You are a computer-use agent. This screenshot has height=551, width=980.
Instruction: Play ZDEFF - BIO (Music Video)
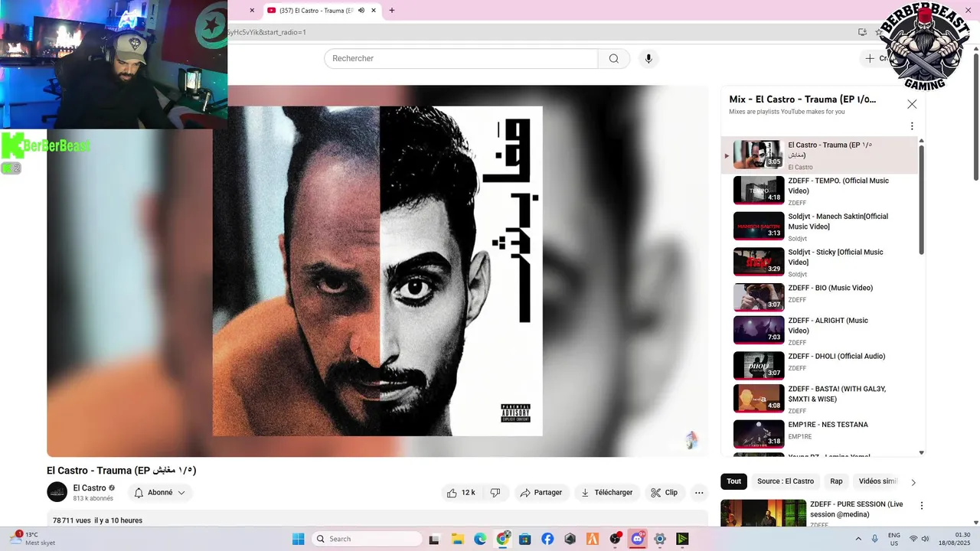821,297
